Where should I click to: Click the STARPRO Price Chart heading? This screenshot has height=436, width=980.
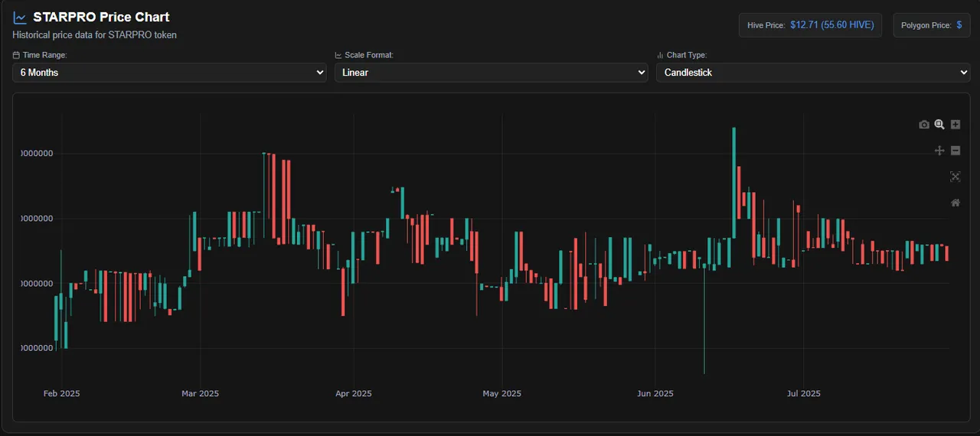101,17
